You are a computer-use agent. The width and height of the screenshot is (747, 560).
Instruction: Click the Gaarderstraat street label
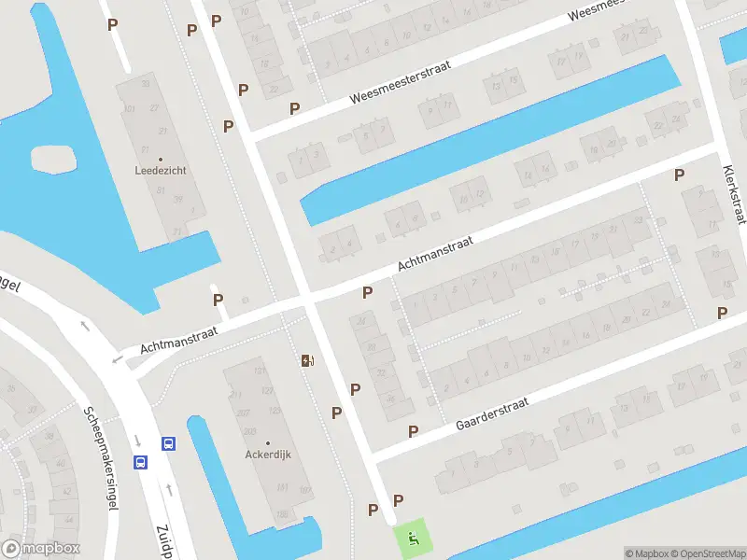click(x=492, y=413)
